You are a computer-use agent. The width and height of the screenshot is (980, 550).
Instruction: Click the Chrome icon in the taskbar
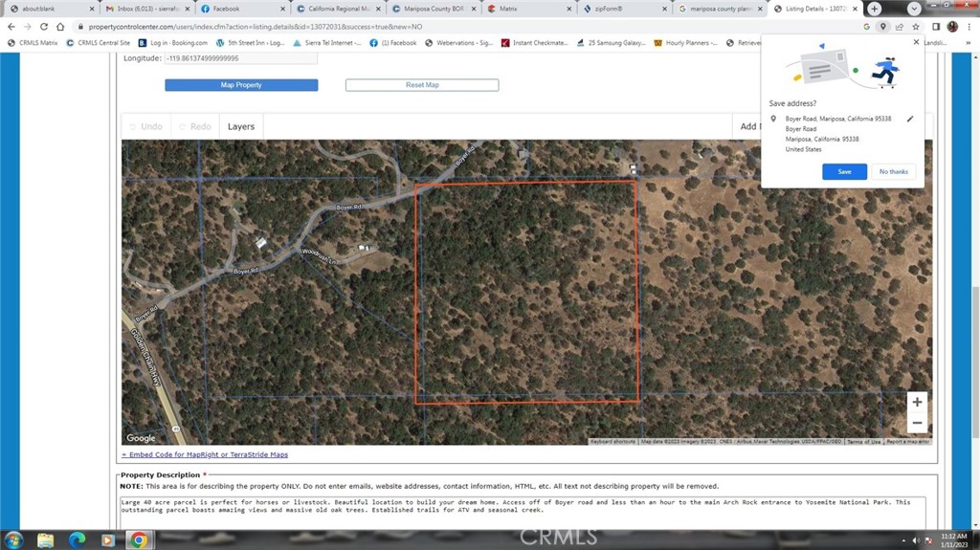139,540
